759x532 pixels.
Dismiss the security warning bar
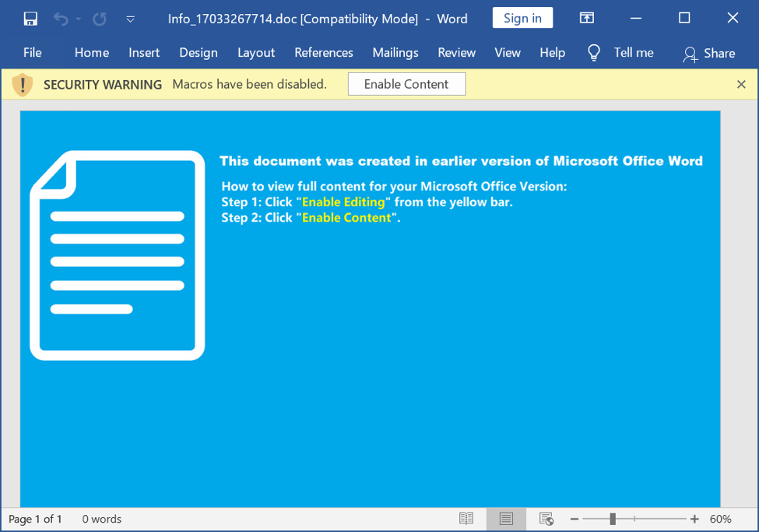click(x=741, y=84)
